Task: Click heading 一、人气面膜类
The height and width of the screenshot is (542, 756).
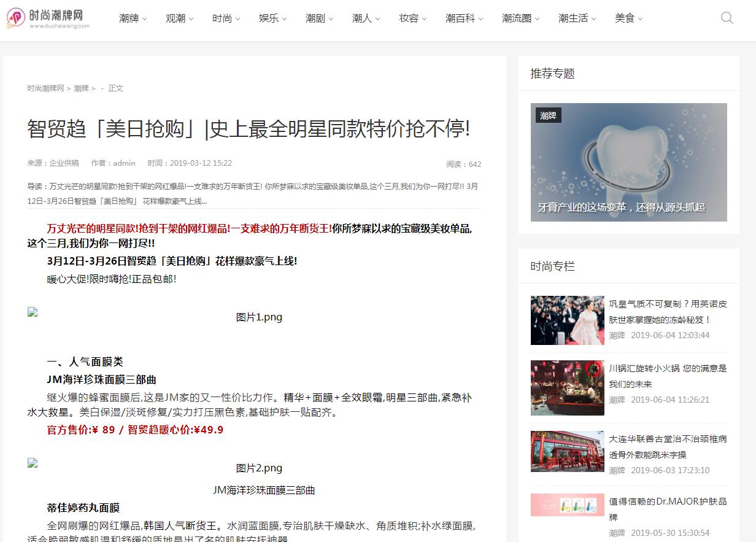Action: (85, 362)
